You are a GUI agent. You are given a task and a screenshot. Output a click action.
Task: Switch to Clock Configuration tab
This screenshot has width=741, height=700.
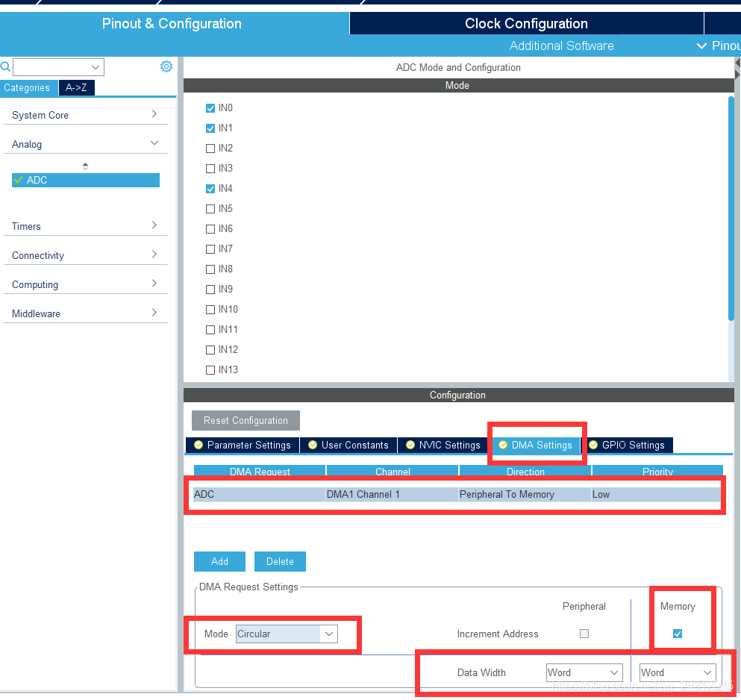point(526,23)
